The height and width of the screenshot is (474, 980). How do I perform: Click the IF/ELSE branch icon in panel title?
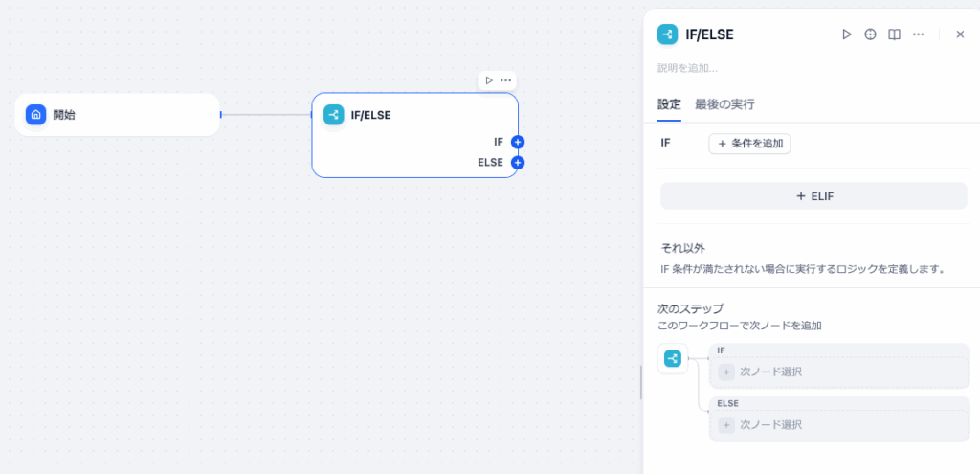[x=667, y=34]
